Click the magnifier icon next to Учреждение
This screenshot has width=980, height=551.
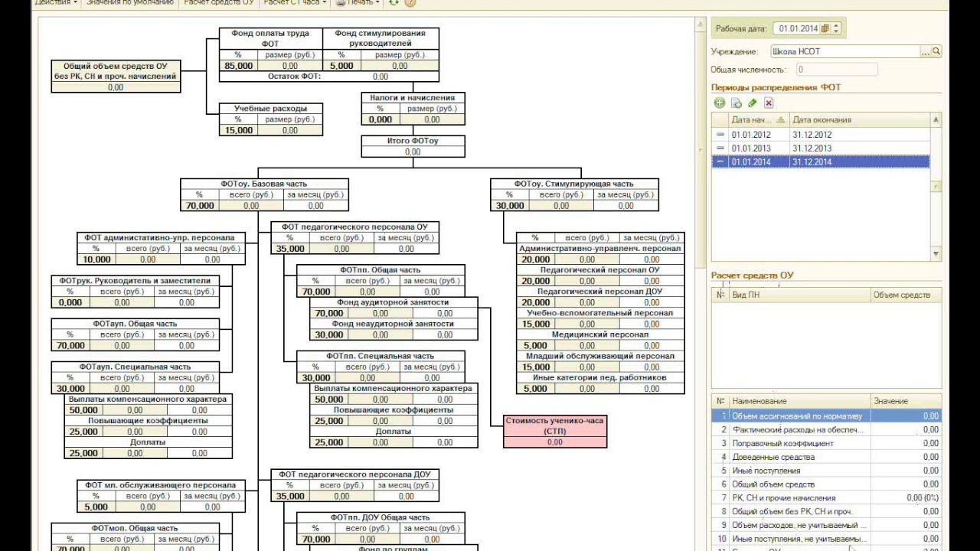pos(936,51)
